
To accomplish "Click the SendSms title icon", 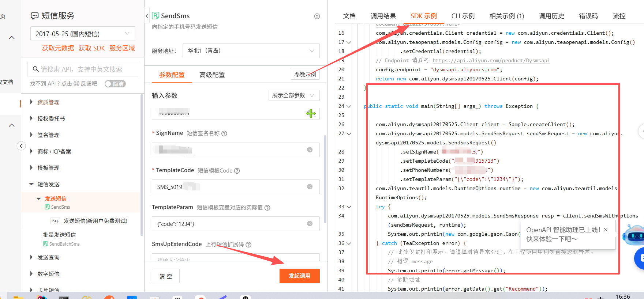I will click(x=156, y=16).
